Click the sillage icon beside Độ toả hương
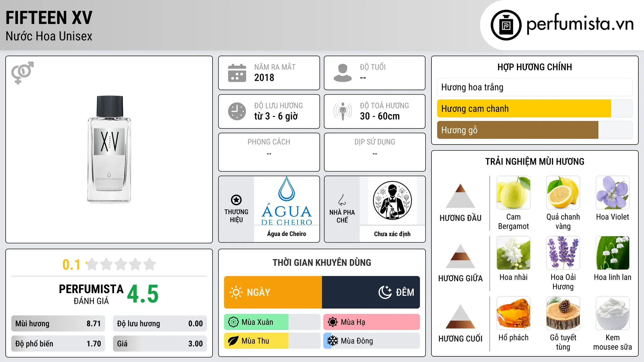The height and width of the screenshot is (362, 644). [342, 111]
